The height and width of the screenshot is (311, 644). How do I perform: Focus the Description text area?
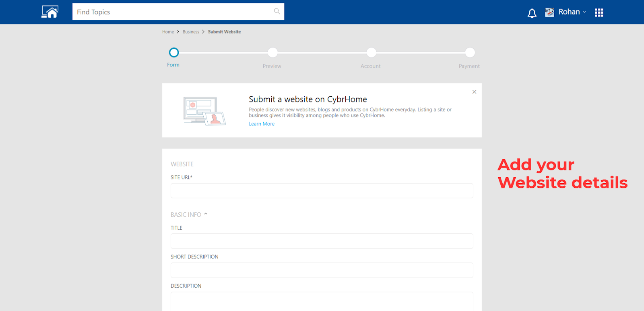(322, 301)
